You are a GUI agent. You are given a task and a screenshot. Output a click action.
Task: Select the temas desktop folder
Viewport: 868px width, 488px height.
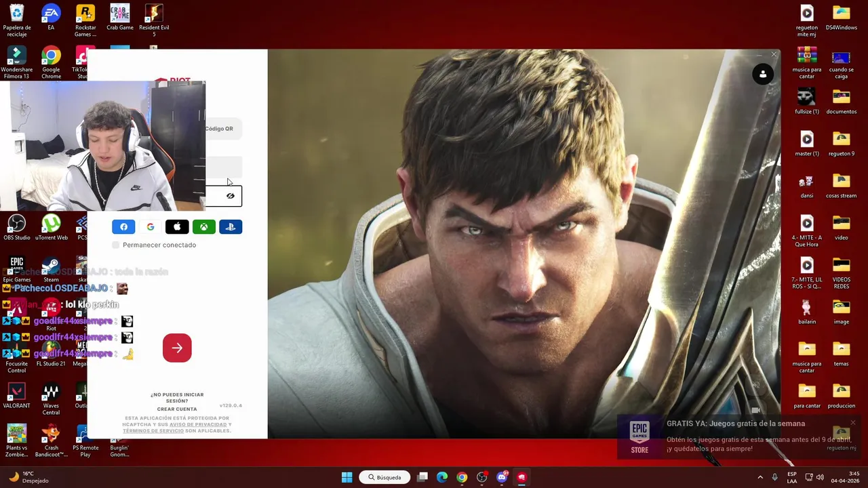tap(841, 354)
